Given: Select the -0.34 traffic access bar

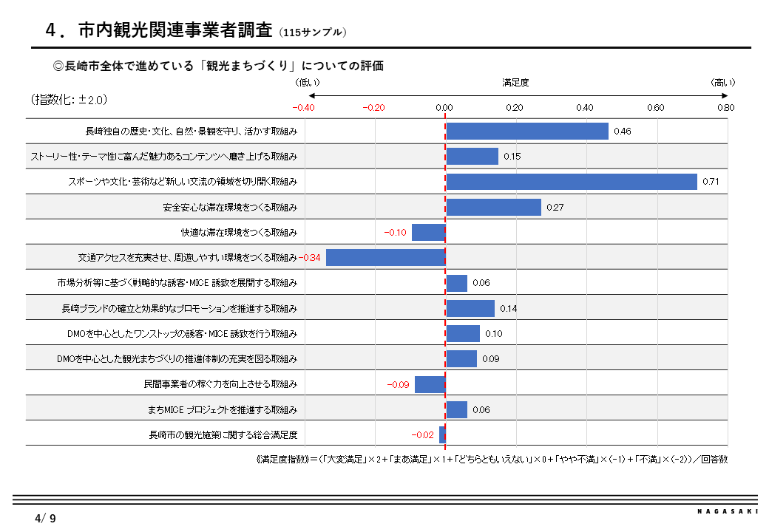Looking at the screenshot, I should point(386,258).
